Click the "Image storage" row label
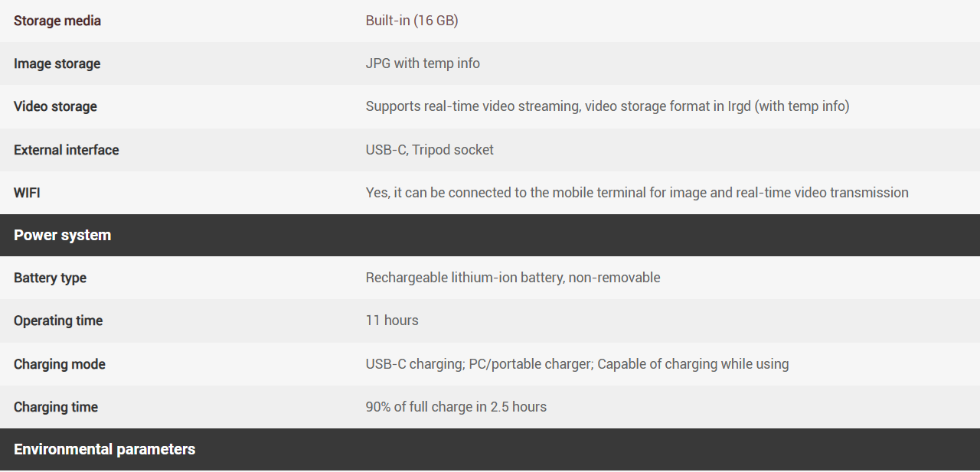The height and width of the screenshot is (472, 980). (57, 63)
